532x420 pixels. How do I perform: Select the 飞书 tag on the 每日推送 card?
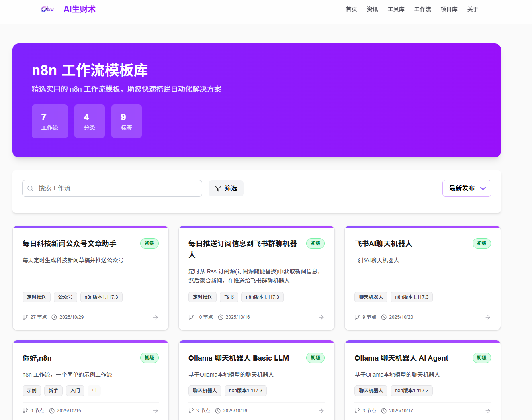[x=229, y=297]
